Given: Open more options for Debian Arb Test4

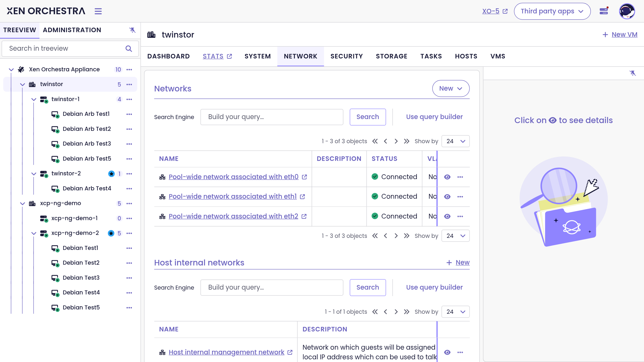Looking at the screenshot, I should pyautogui.click(x=129, y=189).
